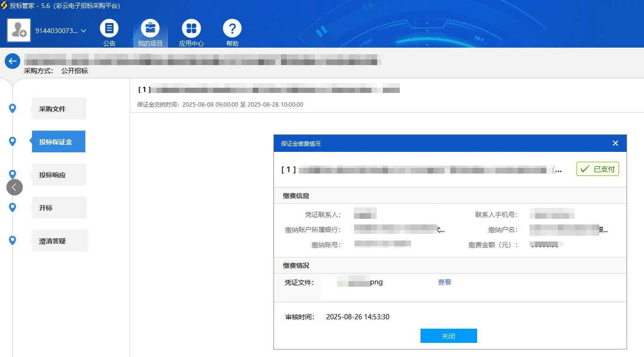This screenshot has height=357, width=644.
Task: Click the 我的项目 briefcase icon
Action: click(x=150, y=28)
